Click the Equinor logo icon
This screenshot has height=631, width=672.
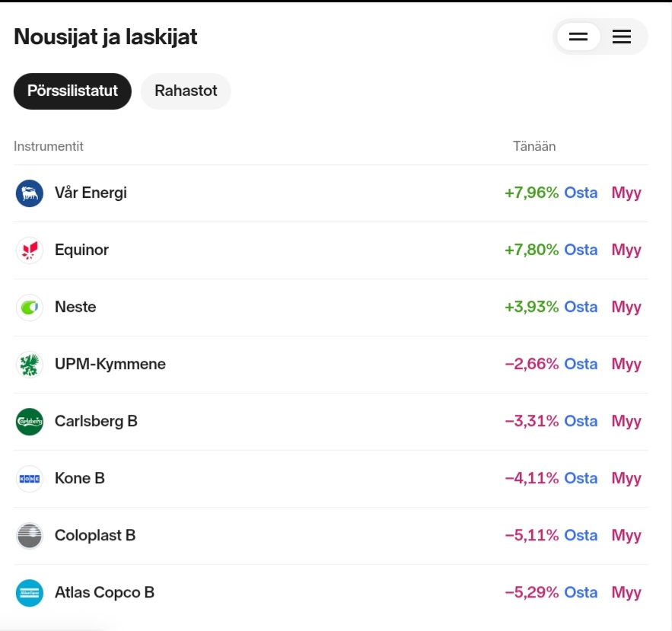pyautogui.click(x=30, y=250)
